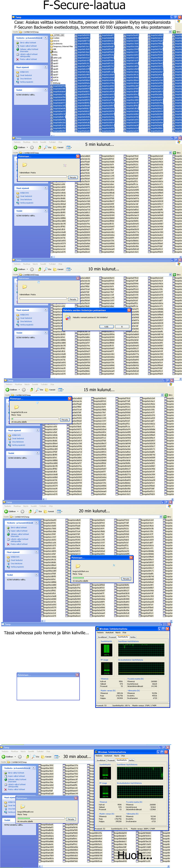
Task: Click Peruuta in '5 min kulunut' Poistetaan dialog
Action: 73,177
